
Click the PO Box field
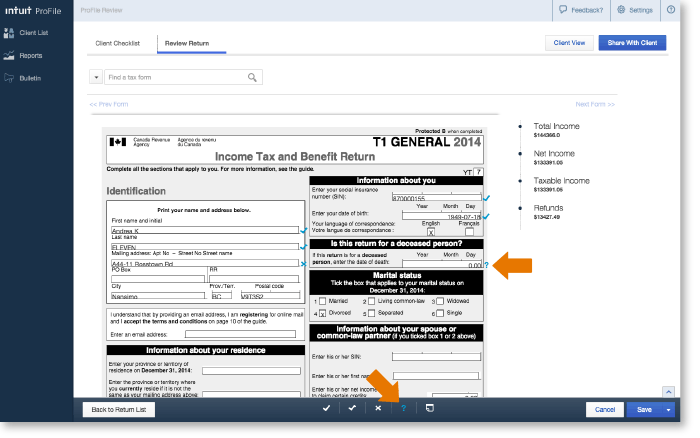click(x=158, y=279)
